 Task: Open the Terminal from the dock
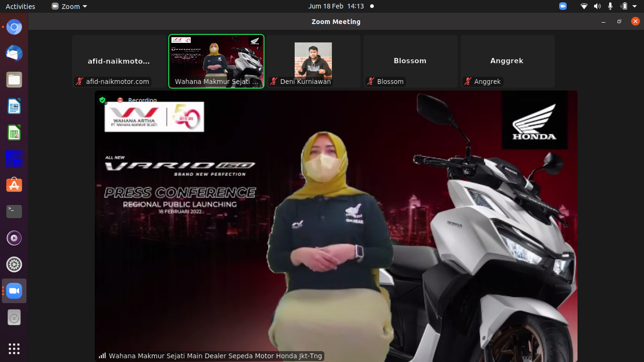[x=14, y=212]
